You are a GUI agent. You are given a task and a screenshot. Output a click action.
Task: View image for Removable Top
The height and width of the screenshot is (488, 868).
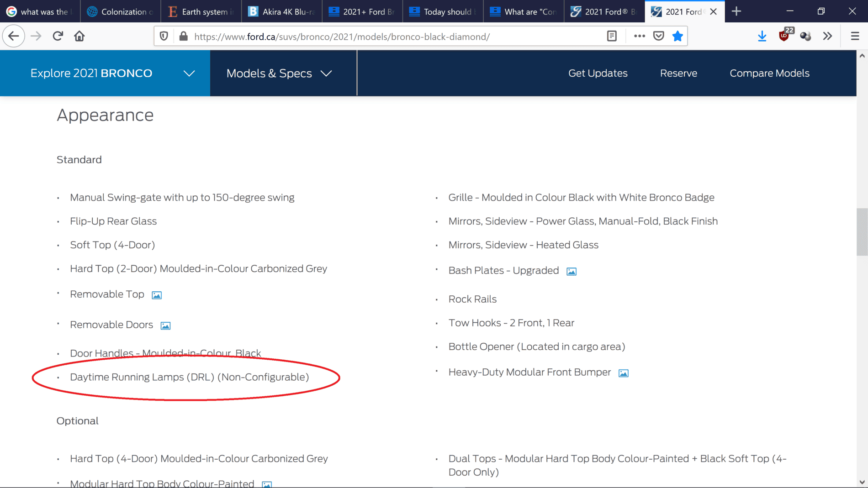point(157,295)
